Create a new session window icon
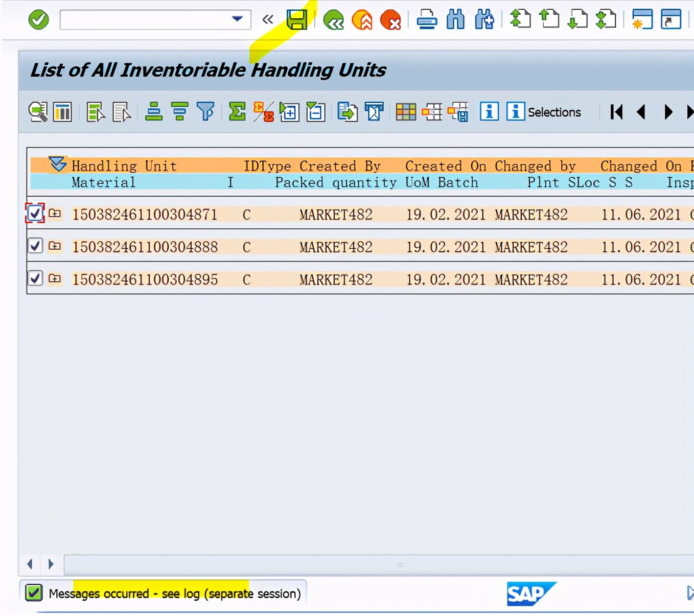 [642, 20]
